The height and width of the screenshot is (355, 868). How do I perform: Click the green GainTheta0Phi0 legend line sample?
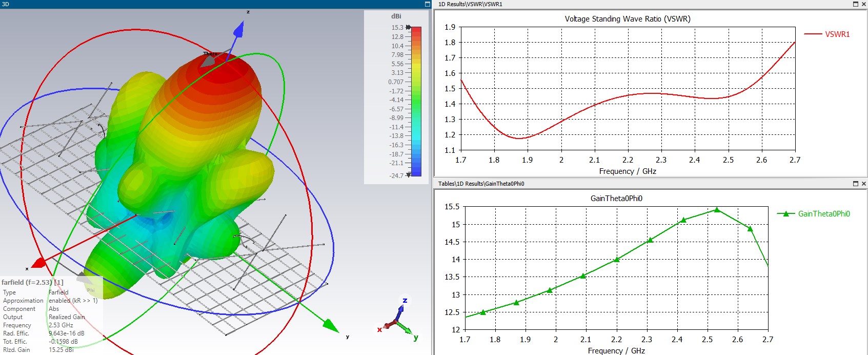(x=786, y=214)
